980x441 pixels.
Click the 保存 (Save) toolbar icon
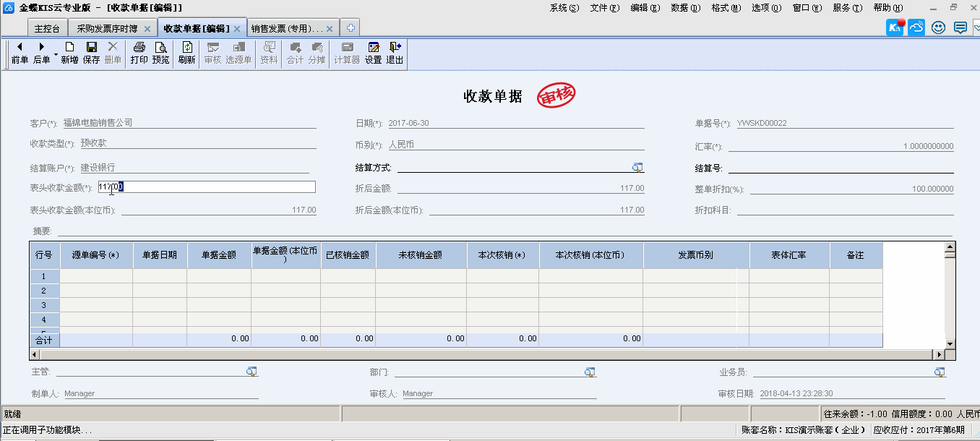pos(91,53)
